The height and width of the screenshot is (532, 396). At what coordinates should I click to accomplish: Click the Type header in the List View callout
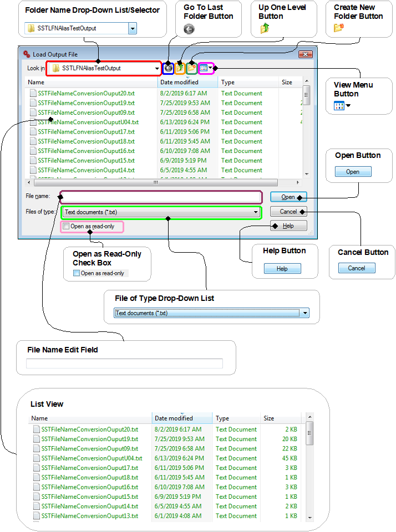pyautogui.click(x=237, y=418)
